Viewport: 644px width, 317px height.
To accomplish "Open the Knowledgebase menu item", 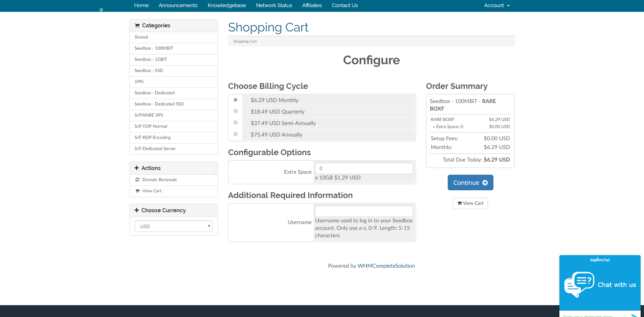I will (x=227, y=5).
